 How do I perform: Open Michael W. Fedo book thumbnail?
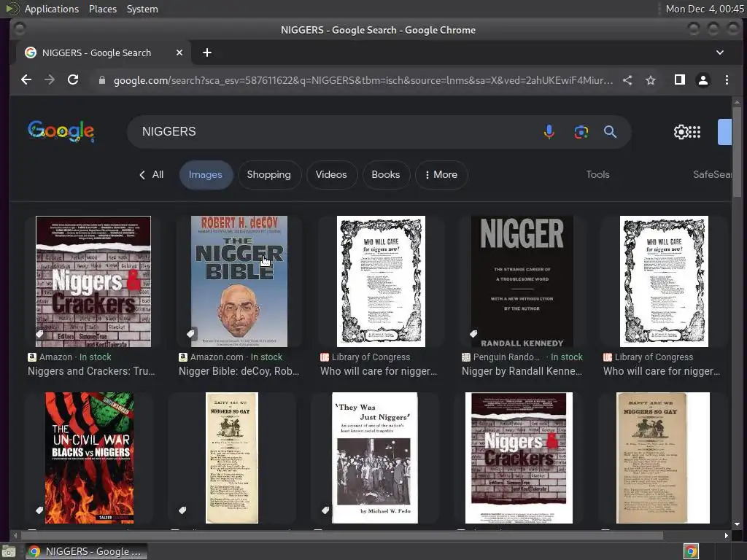click(x=374, y=458)
